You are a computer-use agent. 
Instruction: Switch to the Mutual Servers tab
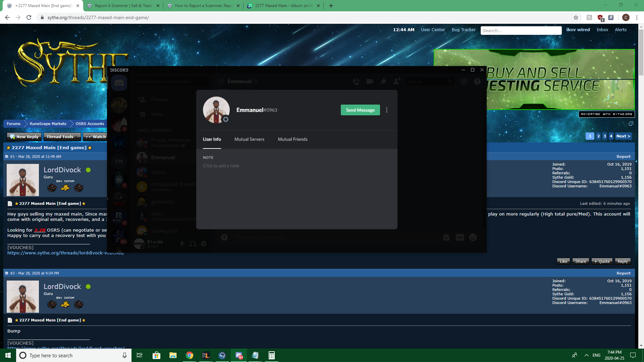[x=249, y=139]
